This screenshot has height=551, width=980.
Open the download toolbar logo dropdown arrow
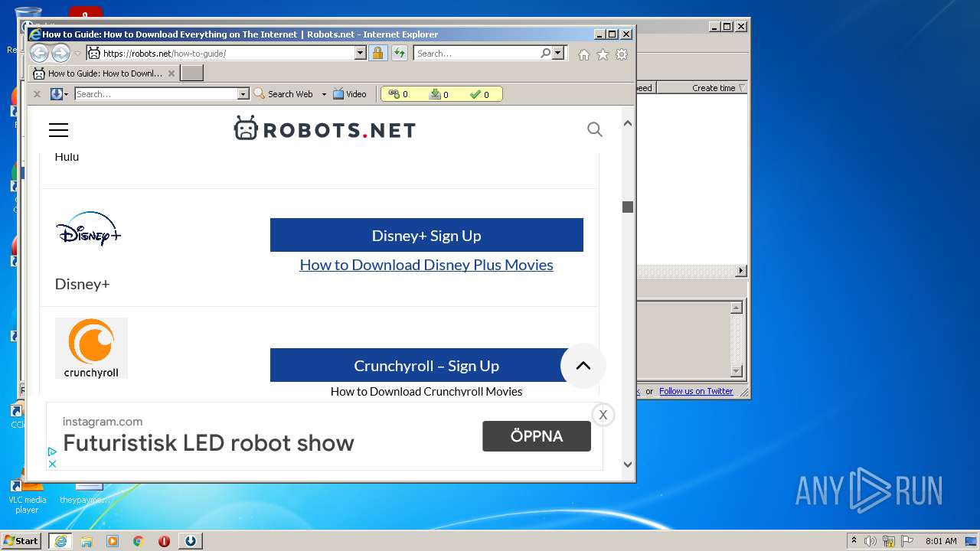click(x=67, y=94)
